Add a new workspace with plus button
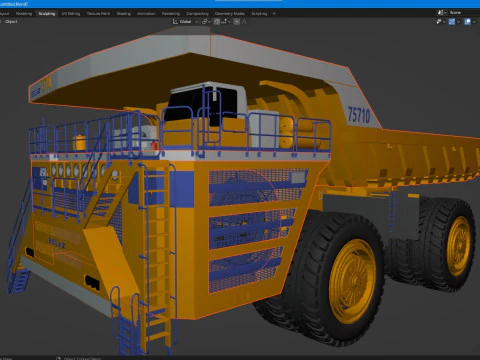The image size is (480, 360). pyautogui.click(x=274, y=14)
